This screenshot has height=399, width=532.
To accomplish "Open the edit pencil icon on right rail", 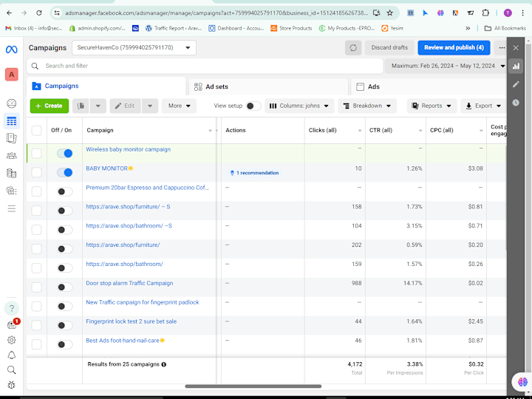I will coord(516,84).
